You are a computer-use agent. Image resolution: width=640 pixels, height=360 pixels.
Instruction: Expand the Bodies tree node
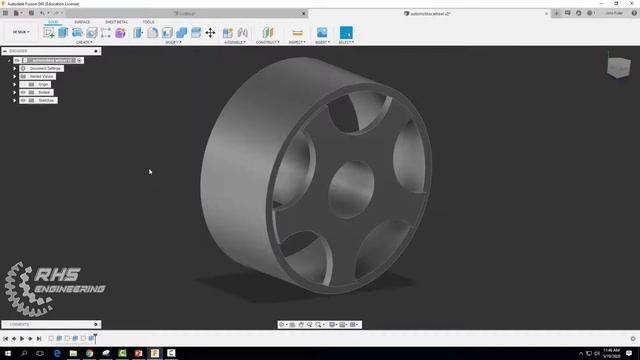pyautogui.click(x=14, y=92)
